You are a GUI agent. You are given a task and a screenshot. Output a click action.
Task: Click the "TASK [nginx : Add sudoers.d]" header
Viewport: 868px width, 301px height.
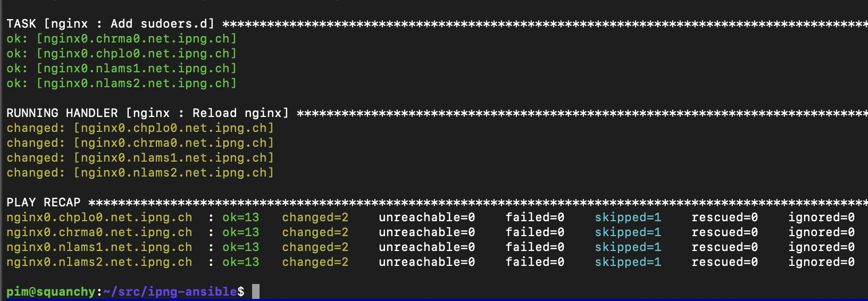pos(111,24)
